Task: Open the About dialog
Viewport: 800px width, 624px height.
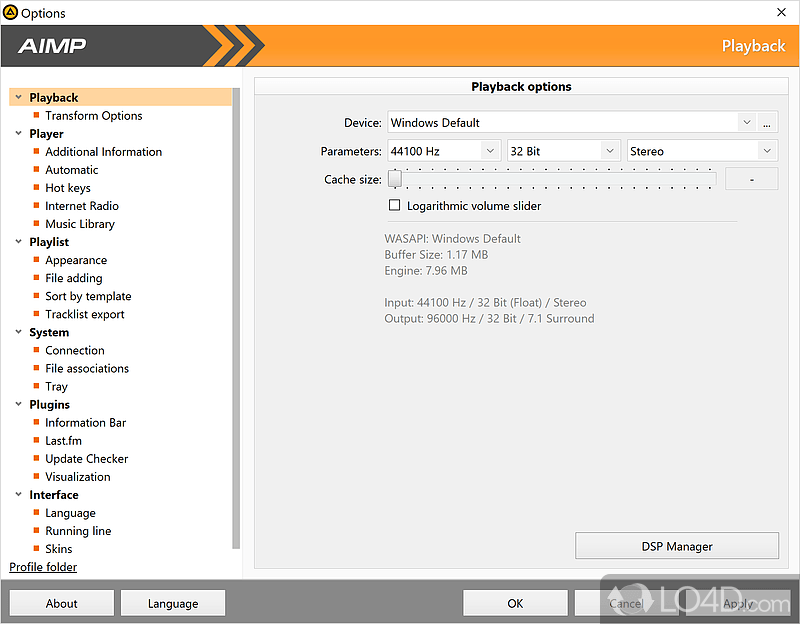Action: click(62, 603)
